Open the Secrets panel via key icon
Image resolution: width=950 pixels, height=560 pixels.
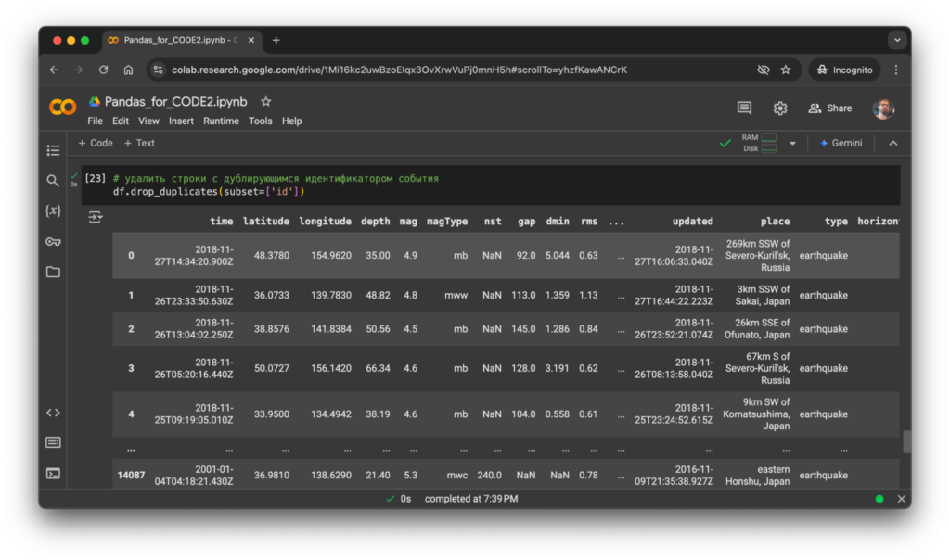pyautogui.click(x=53, y=242)
